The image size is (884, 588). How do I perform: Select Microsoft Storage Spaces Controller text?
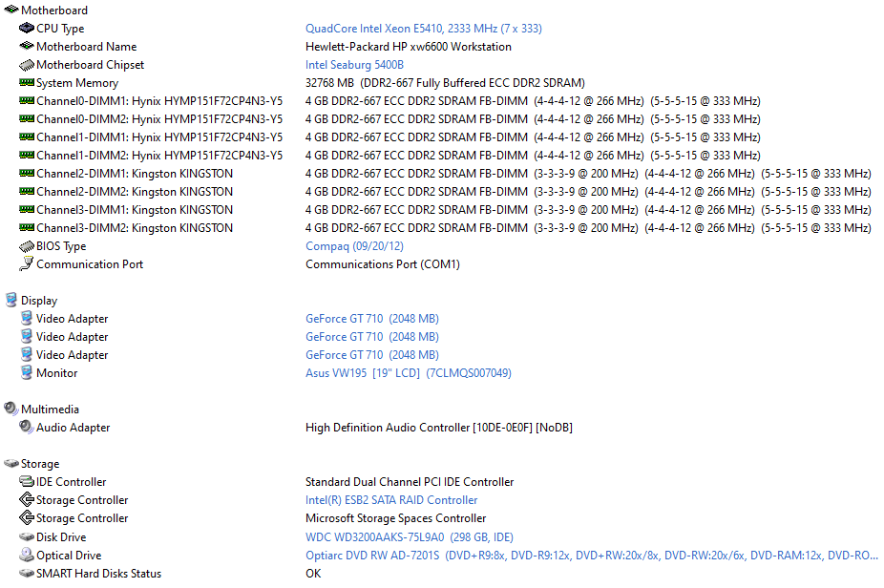395,518
